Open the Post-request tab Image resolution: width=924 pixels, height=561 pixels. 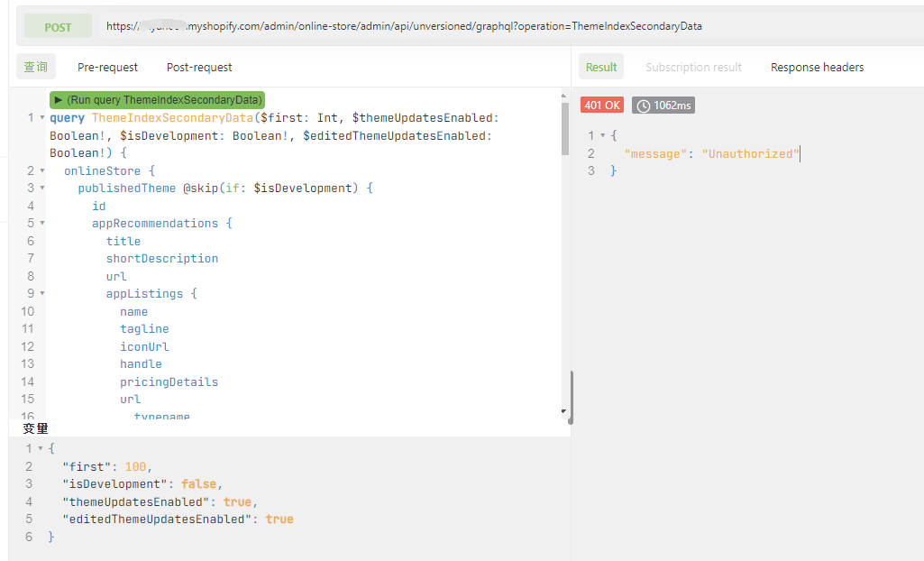click(x=199, y=67)
